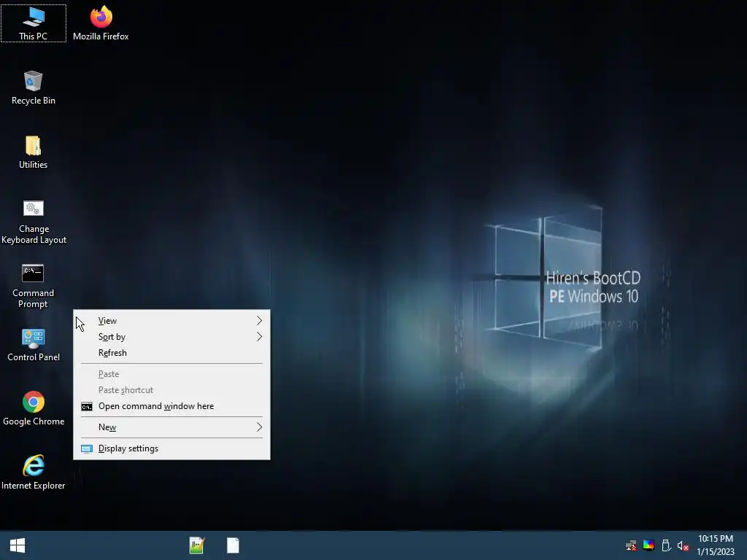Click the 1/15/2023 date in the taskbar
Image resolution: width=747 pixels, height=560 pixels.
click(x=716, y=552)
